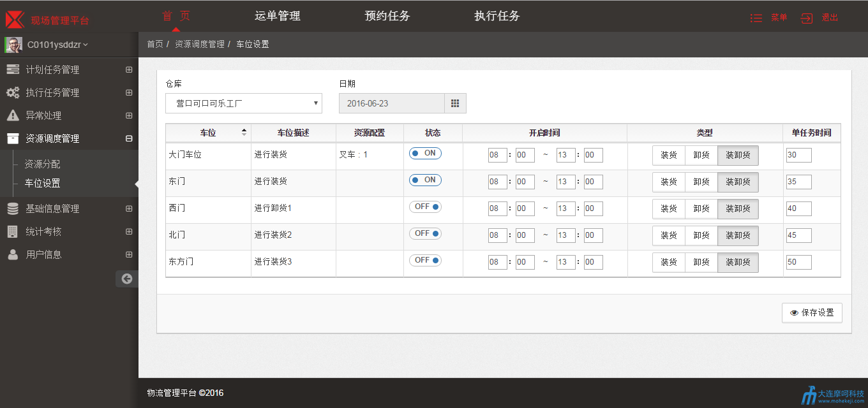Open 资源分配 in the sidebar
The height and width of the screenshot is (408, 868).
pyautogui.click(x=42, y=164)
